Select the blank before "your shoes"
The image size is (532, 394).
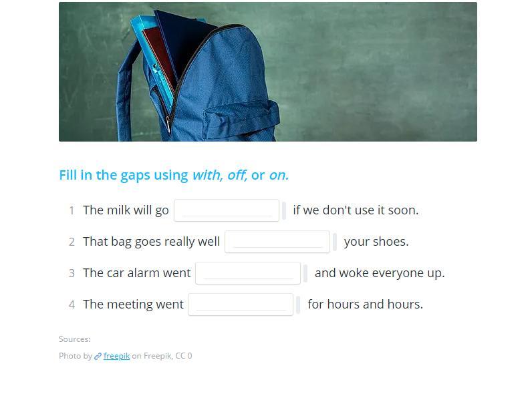coord(277,242)
